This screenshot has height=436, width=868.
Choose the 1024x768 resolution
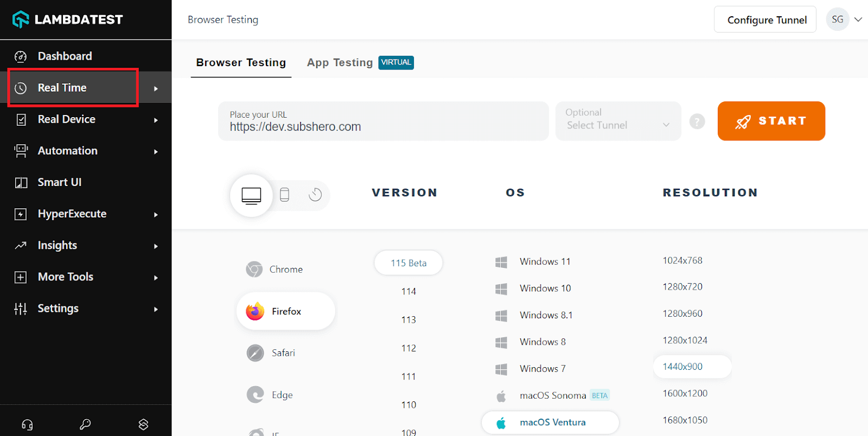[x=682, y=260]
